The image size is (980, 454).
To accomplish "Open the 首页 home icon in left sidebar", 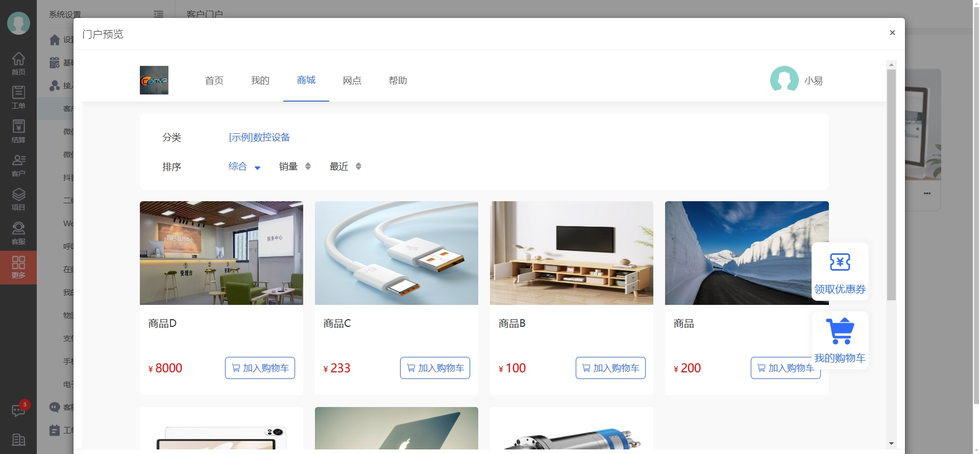I will point(18,64).
